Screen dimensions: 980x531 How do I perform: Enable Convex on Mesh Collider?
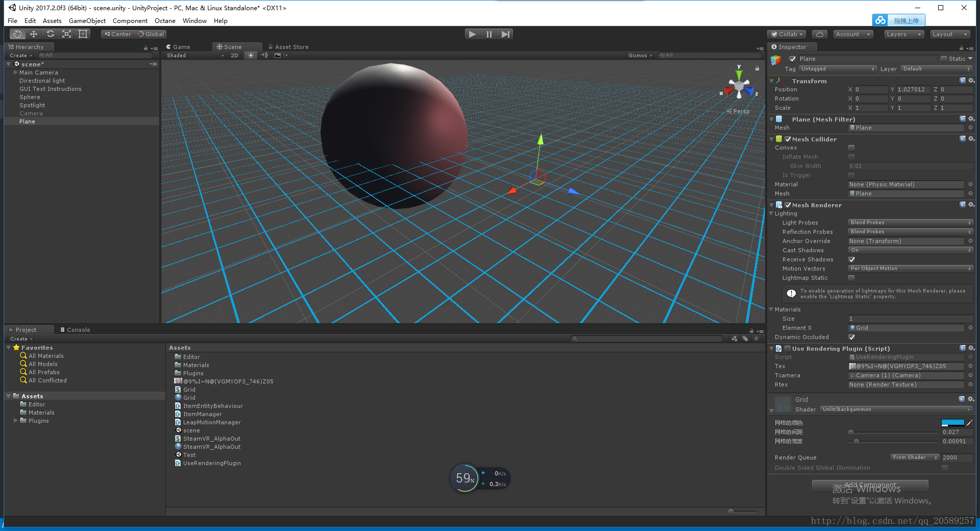click(851, 148)
